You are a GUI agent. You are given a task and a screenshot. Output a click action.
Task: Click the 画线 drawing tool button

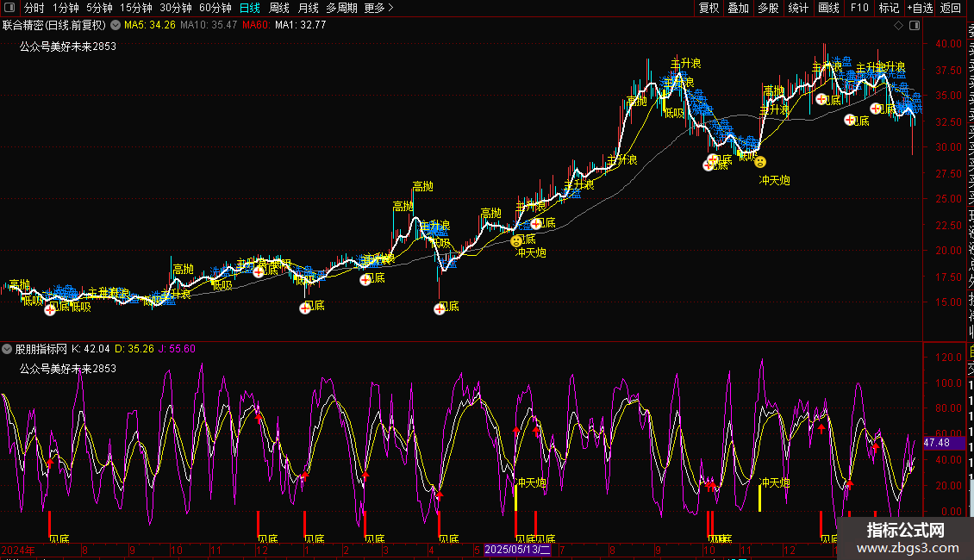click(x=828, y=8)
